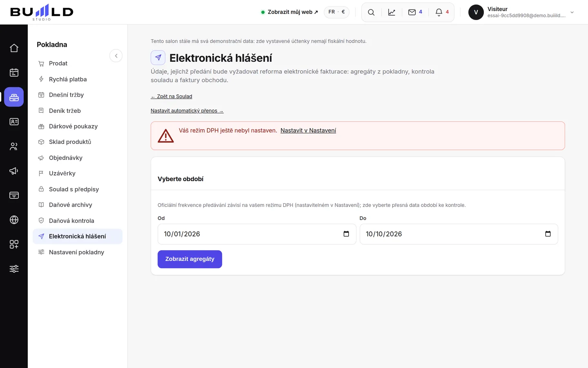This screenshot has height=368, width=588.
Task: Select the cash register icon in the rail
Action: [x=14, y=97]
